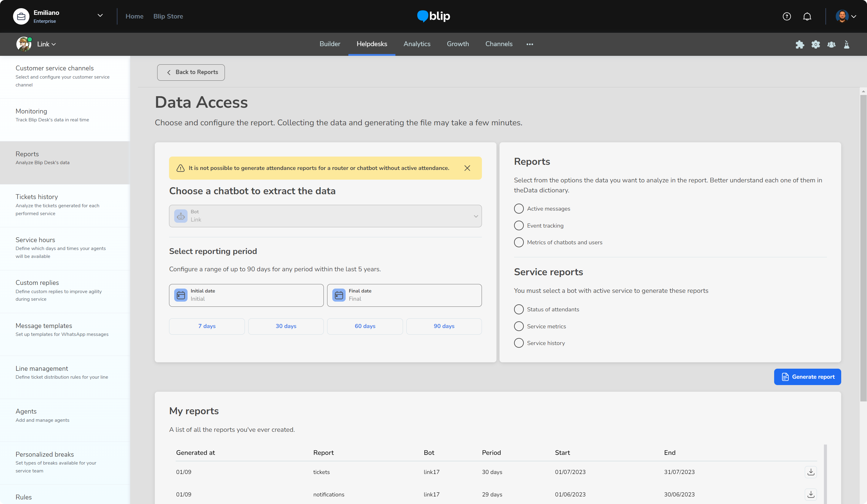Screen dimensions: 867x504
Task: Choose the Event tracking report option
Action: click(x=519, y=225)
